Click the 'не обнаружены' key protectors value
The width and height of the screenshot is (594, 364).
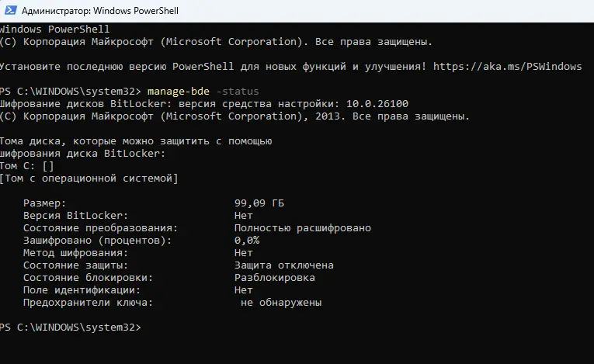tap(281, 303)
